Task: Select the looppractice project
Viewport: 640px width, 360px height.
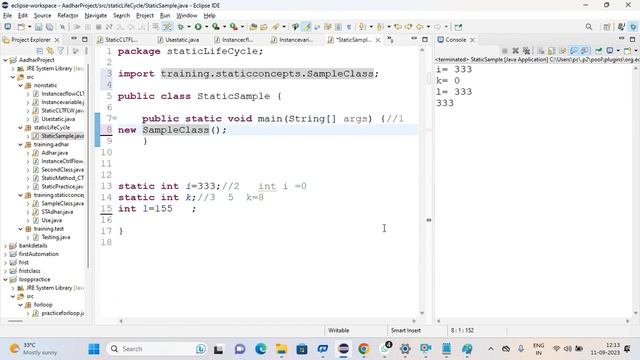Action: point(34,280)
